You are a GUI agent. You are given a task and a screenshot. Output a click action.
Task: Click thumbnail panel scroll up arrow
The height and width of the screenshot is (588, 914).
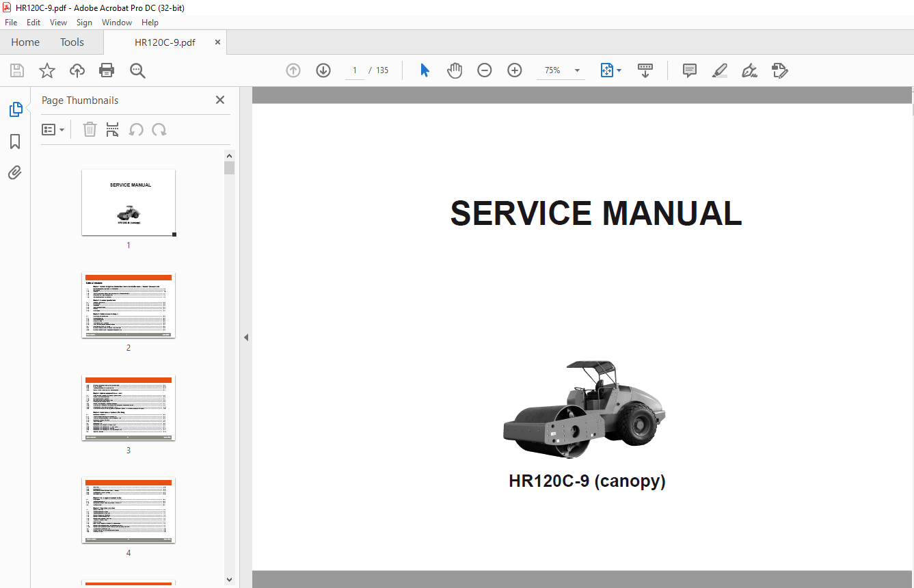point(229,155)
